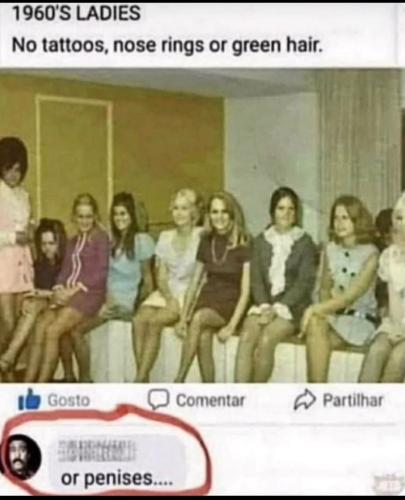405x500 pixels.
Task: Share the post via Partilhar label
Action: [x=353, y=400]
